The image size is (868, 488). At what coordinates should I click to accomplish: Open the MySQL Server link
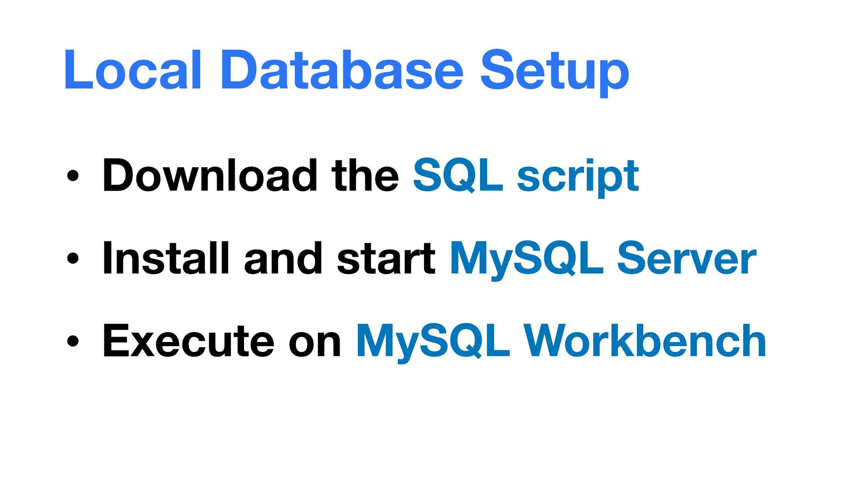[603, 258]
